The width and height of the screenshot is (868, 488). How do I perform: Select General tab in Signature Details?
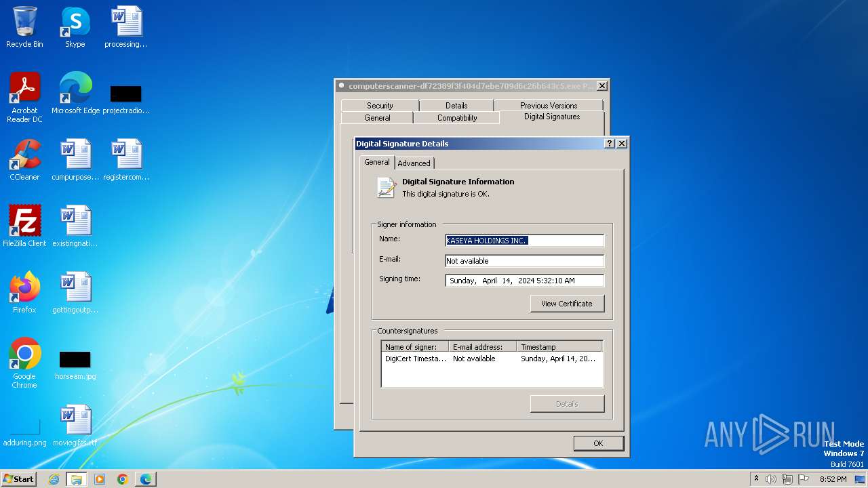(377, 162)
